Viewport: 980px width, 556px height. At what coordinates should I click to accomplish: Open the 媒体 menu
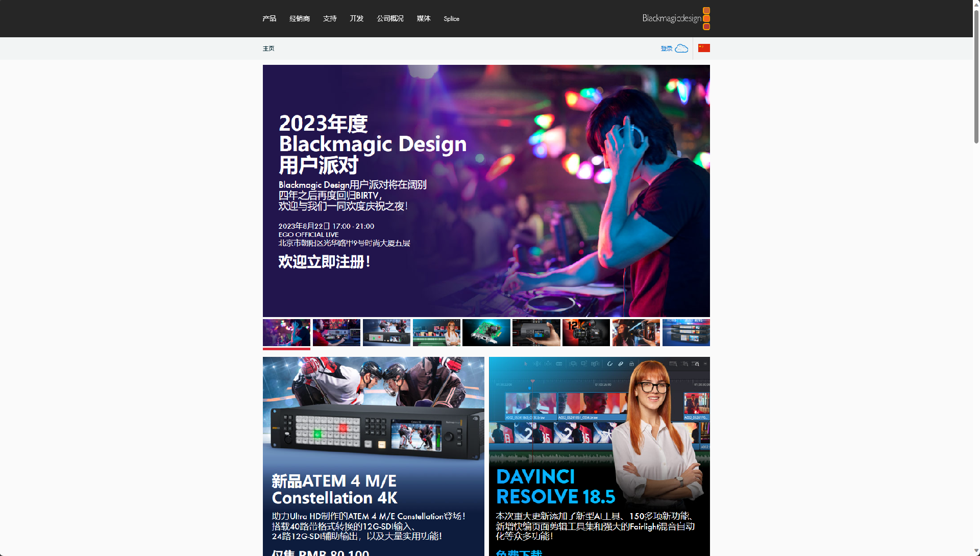click(x=423, y=18)
